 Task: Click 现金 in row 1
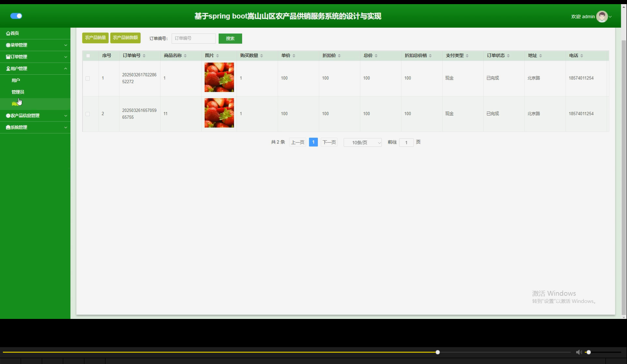point(450,78)
